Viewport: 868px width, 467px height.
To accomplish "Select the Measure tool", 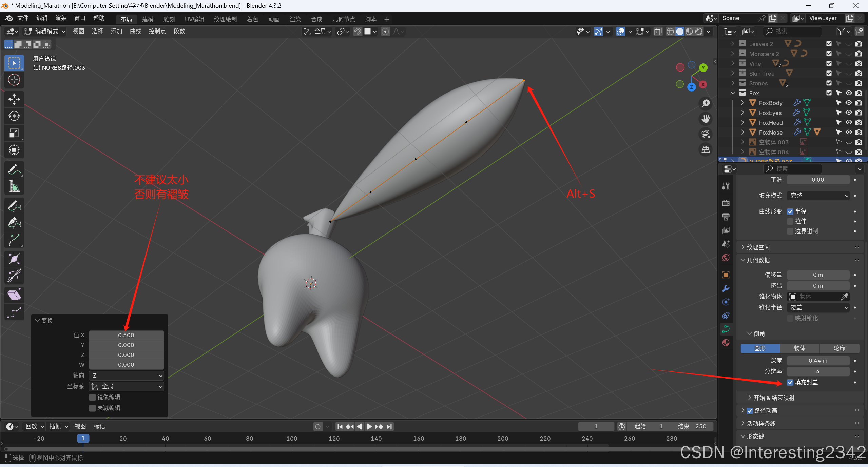I will tap(14, 186).
